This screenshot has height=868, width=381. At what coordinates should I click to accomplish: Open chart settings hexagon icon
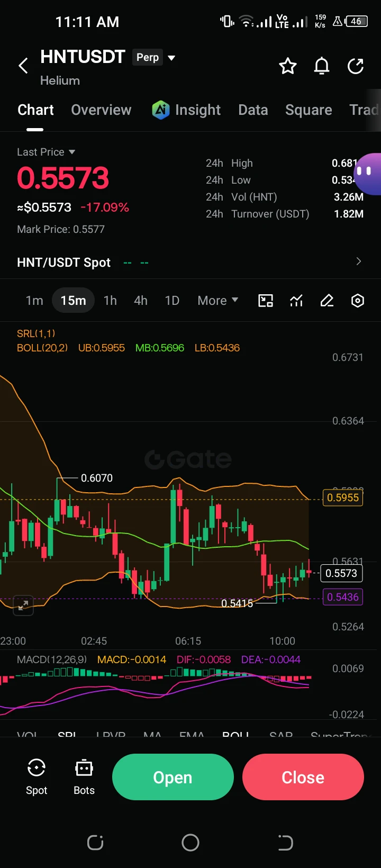pos(358,301)
